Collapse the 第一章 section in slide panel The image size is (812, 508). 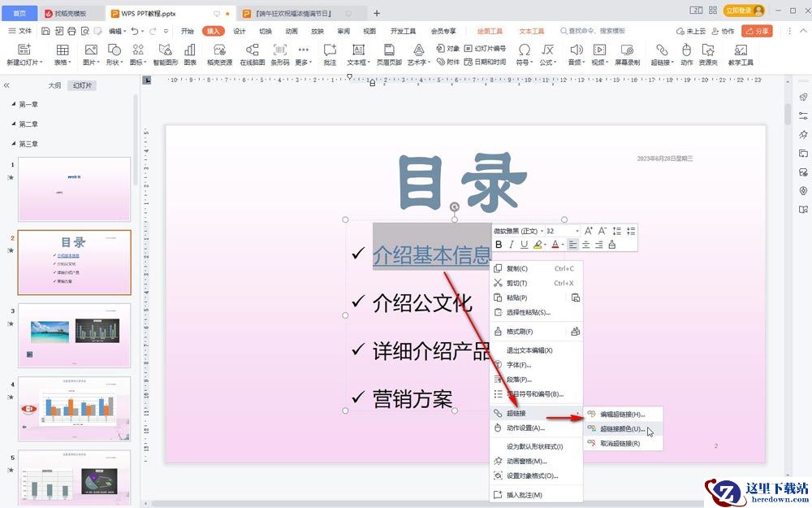click(14, 104)
